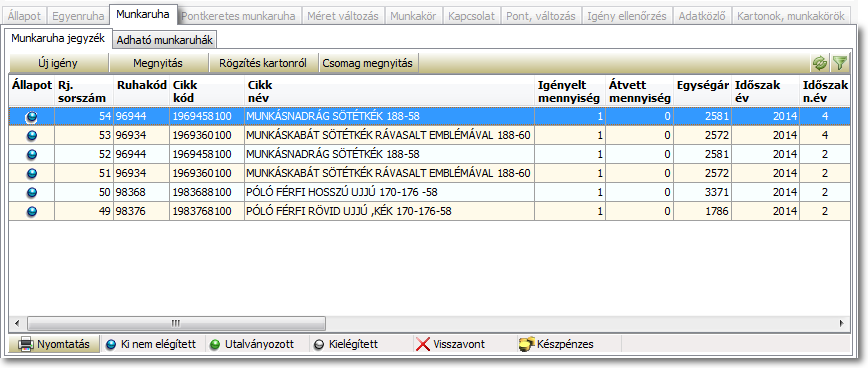
Task: Select row PÓLÓ FÉRFI HOSSZÚ UJJÚ
Action: [429, 192]
